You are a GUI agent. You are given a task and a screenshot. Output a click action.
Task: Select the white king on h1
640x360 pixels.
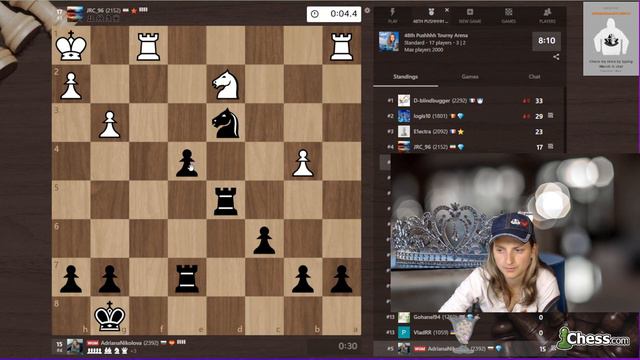[x=71, y=45]
